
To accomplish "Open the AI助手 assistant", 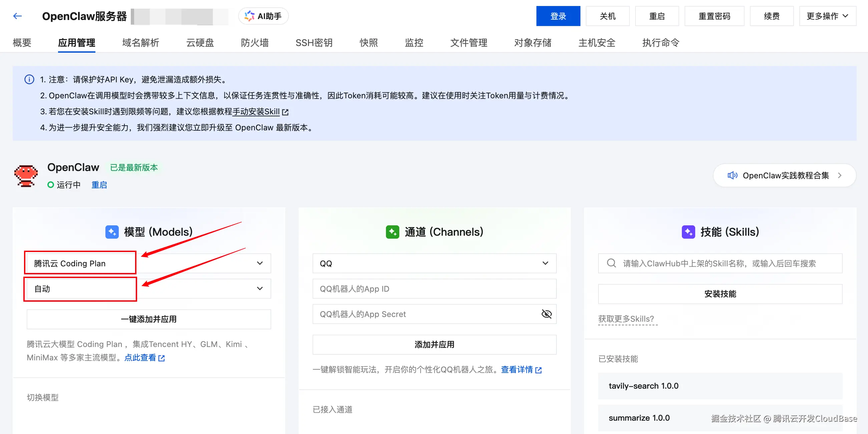I will pos(263,16).
